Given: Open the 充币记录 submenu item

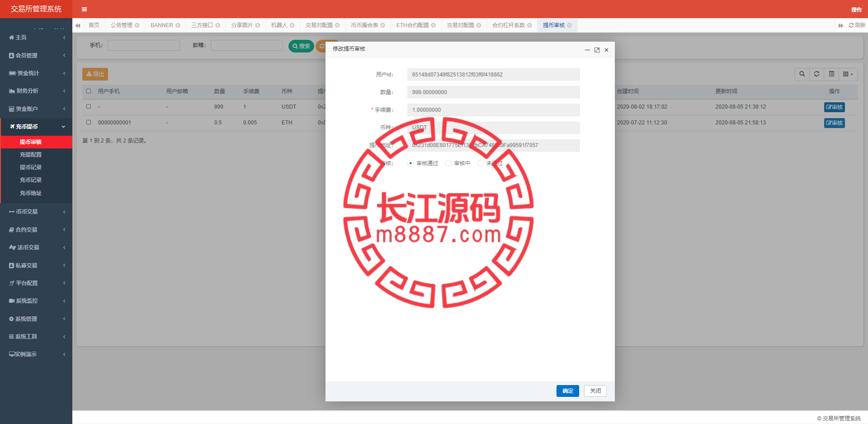Looking at the screenshot, I should 36,180.
